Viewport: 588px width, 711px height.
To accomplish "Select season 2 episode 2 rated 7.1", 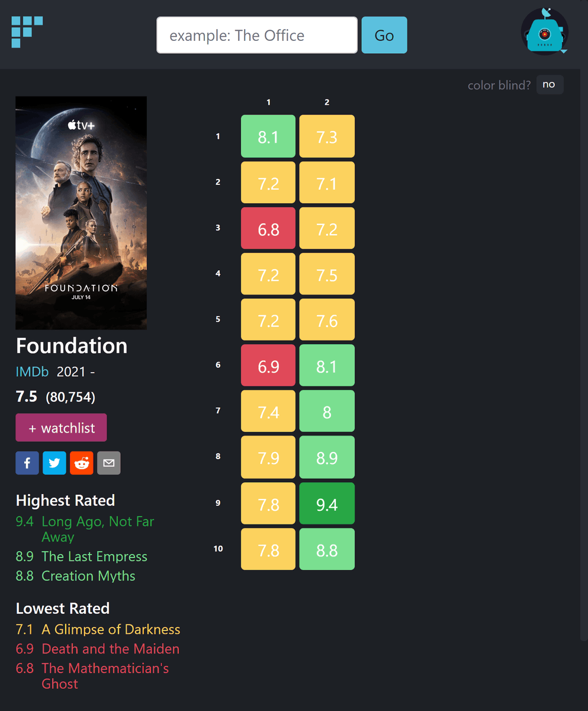I will coord(327,182).
